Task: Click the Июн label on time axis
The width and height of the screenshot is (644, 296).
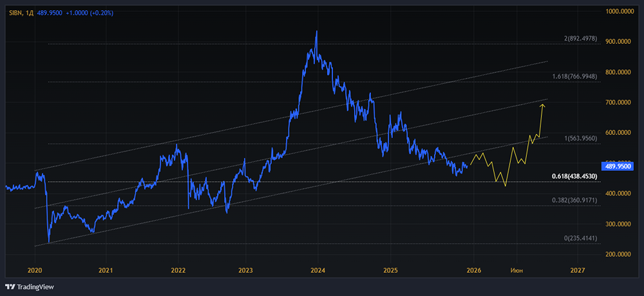Action: [x=516, y=270]
